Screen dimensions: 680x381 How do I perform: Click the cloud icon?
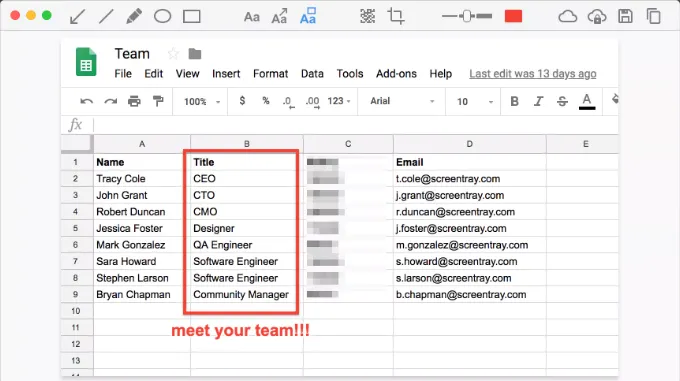point(568,17)
